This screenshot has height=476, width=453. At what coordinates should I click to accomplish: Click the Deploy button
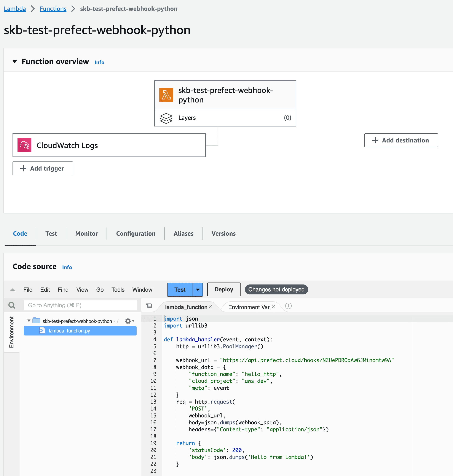[224, 290]
